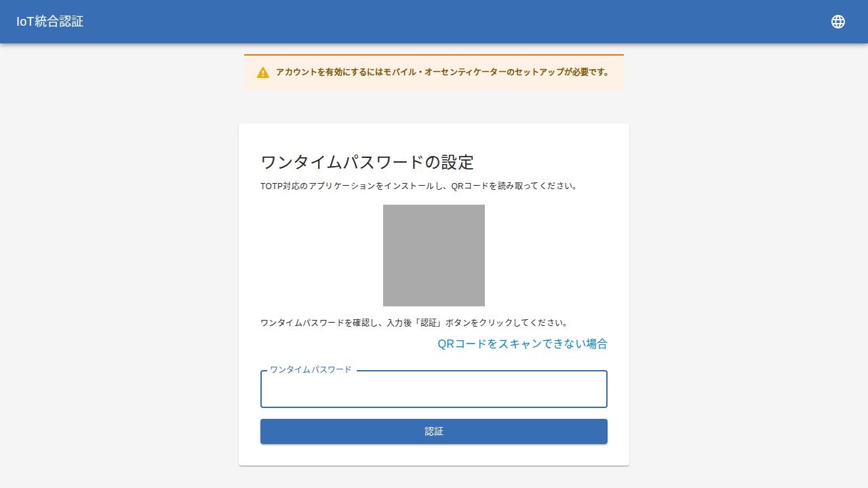Click the QR code placeholder image
Viewport: 868px width, 488px height.
click(434, 256)
